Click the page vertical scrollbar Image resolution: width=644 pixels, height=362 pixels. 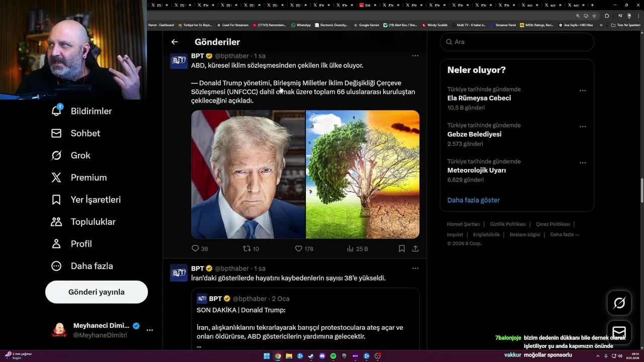point(641,190)
